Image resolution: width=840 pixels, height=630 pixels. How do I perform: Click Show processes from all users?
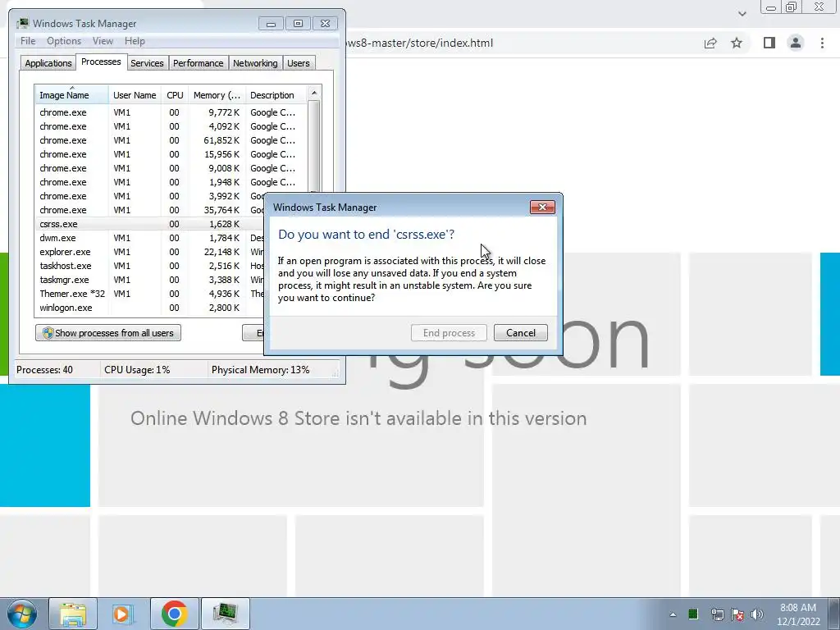point(108,333)
